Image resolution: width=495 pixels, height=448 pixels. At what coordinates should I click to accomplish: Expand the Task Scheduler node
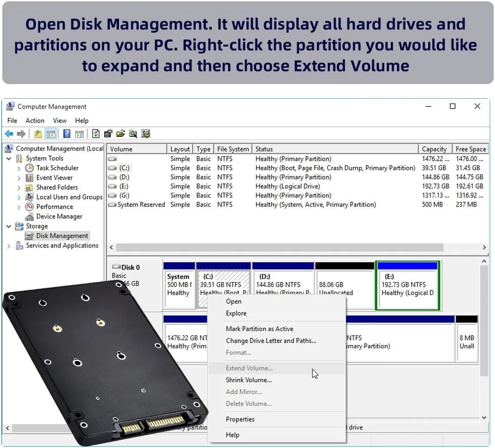click(x=19, y=168)
